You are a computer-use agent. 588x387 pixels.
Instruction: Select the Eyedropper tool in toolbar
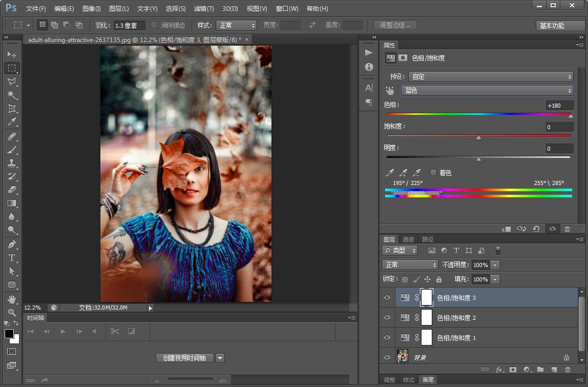pos(12,122)
